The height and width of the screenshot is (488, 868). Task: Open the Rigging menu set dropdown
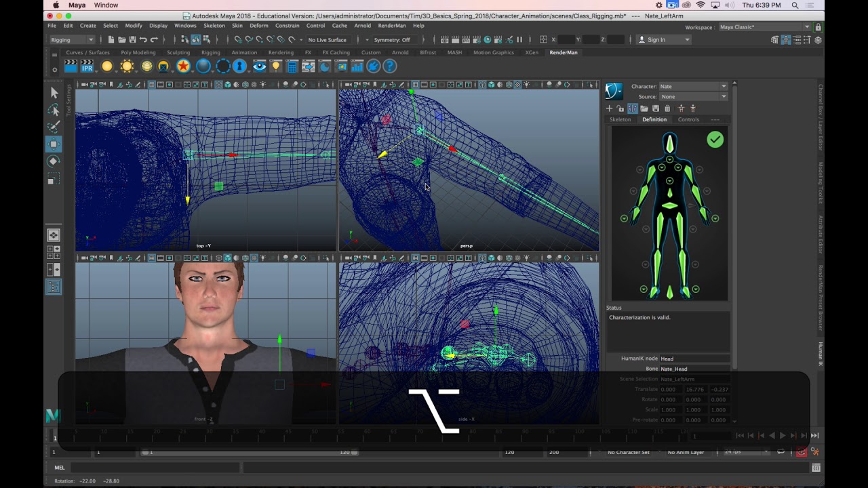[x=72, y=39]
